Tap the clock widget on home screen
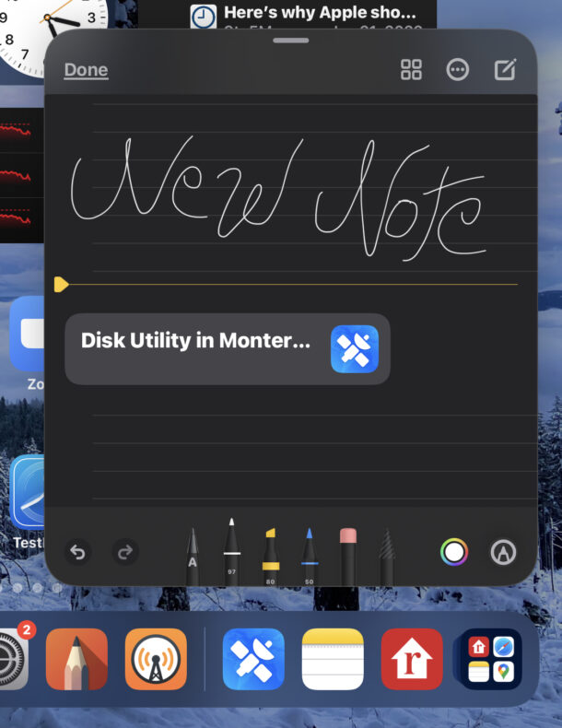562x728 pixels. tap(53, 37)
